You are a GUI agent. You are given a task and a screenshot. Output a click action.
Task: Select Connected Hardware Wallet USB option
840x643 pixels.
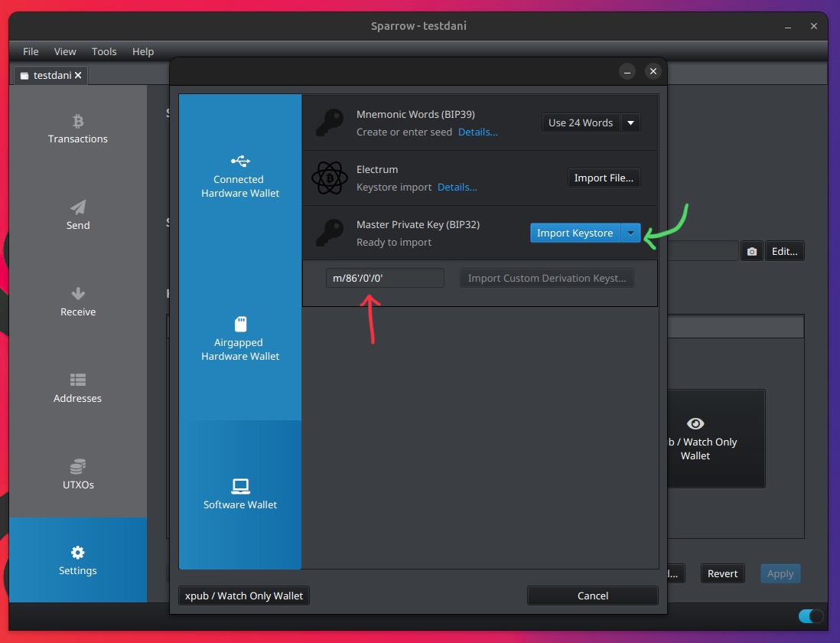[240, 176]
